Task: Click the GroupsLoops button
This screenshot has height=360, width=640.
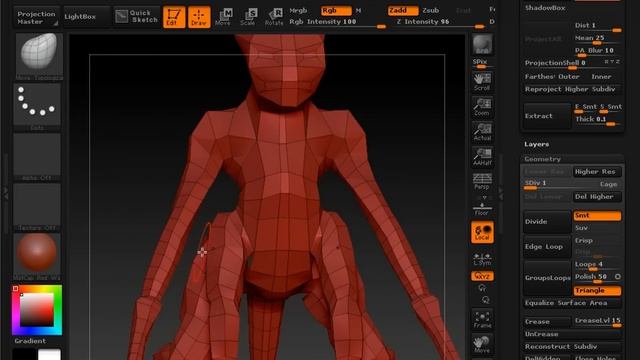Action: point(547,278)
